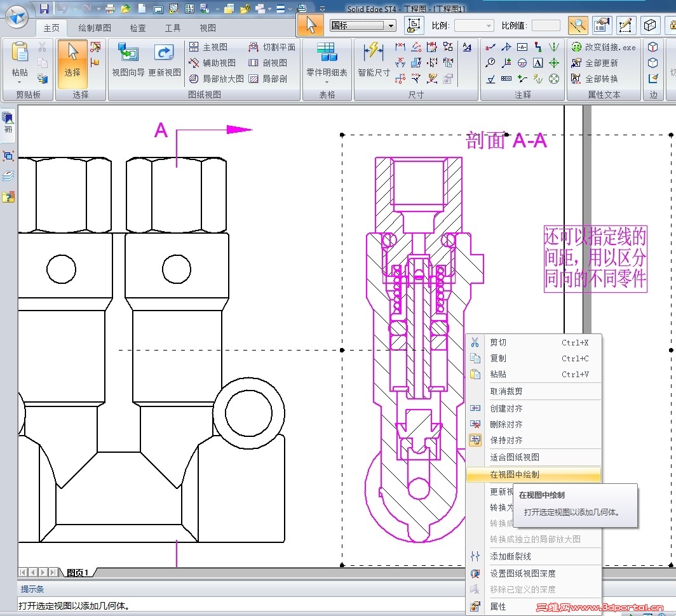This screenshot has height=616, width=676.
Task: Choose 添加断裂线 from the context menu
Action: click(x=534, y=556)
